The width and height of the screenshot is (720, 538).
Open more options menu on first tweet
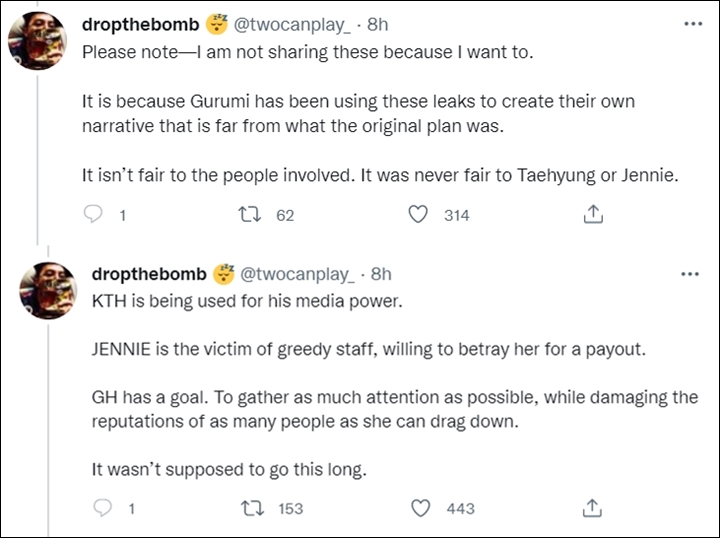pos(693,24)
